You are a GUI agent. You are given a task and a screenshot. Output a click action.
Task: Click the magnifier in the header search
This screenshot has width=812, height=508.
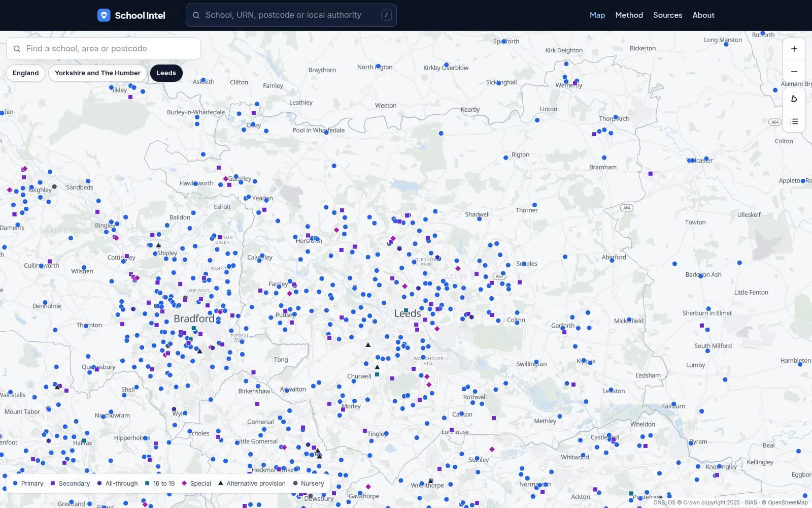point(196,15)
